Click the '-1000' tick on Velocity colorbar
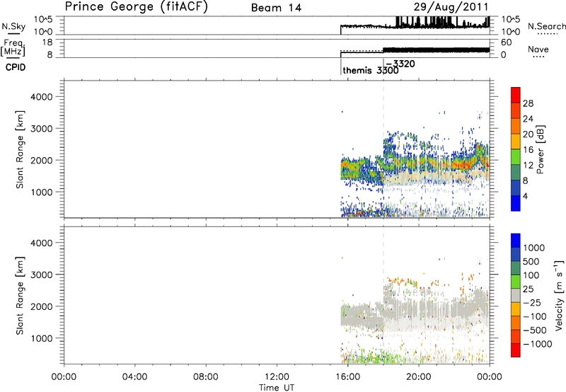566x392 pixels. tap(537, 344)
